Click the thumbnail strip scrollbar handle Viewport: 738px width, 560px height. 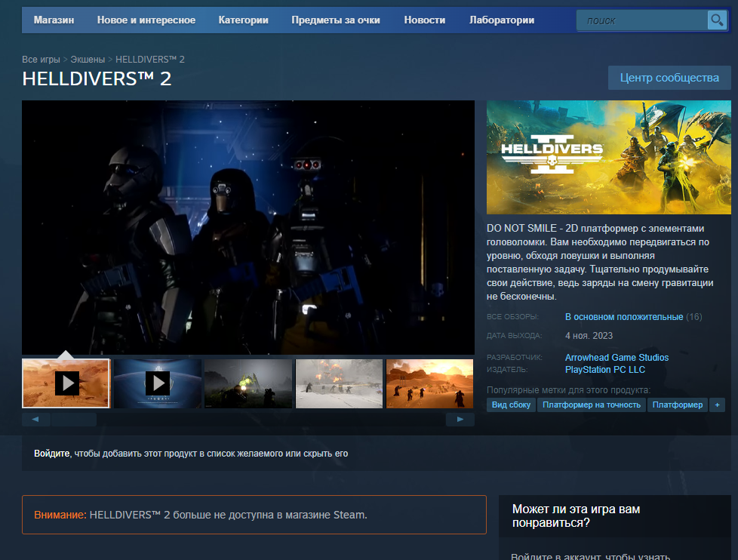[x=74, y=420]
